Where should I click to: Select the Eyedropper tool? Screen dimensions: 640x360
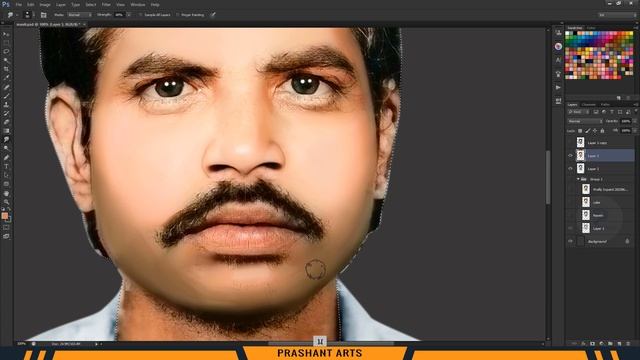pos(6,78)
